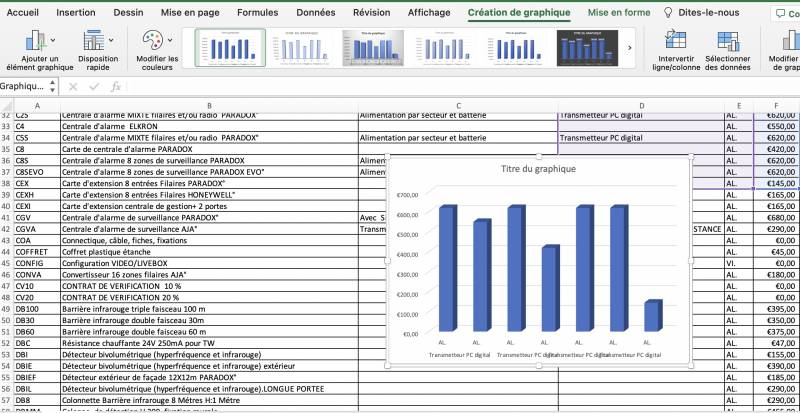800x413 pixels.
Task: Switch to the Affichage tab
Action: [429, 13]
